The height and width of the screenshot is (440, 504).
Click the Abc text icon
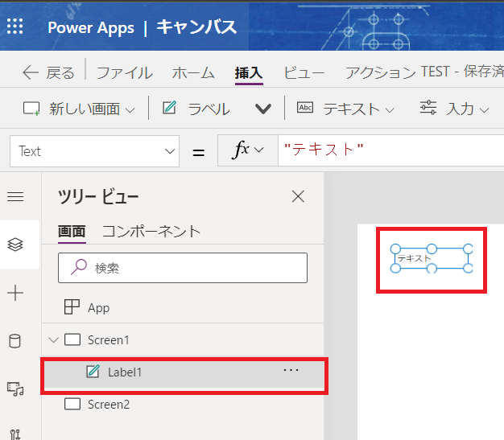pos(305,107)
